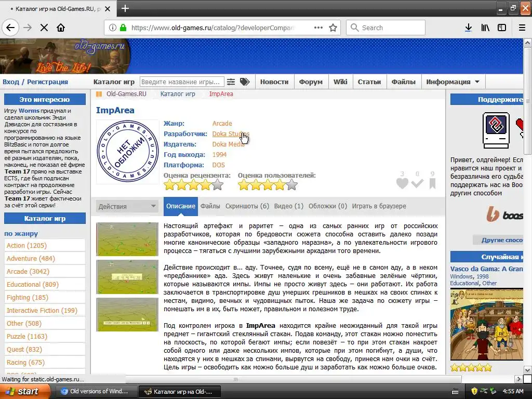The width and height of the screenshot is (532, 399).
Task: Focus the game name search field
Action: (182, 82)
